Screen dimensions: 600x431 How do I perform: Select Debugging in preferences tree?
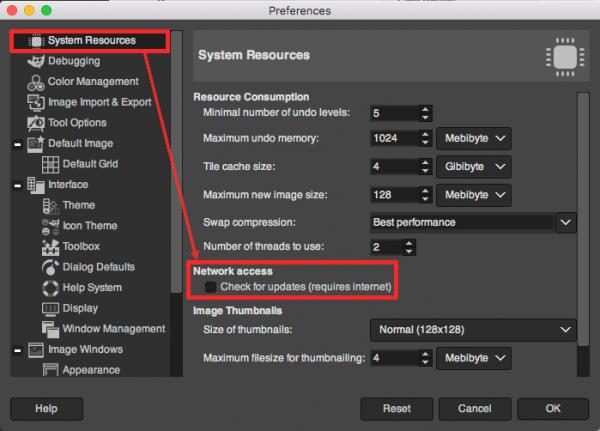[74, 61]
